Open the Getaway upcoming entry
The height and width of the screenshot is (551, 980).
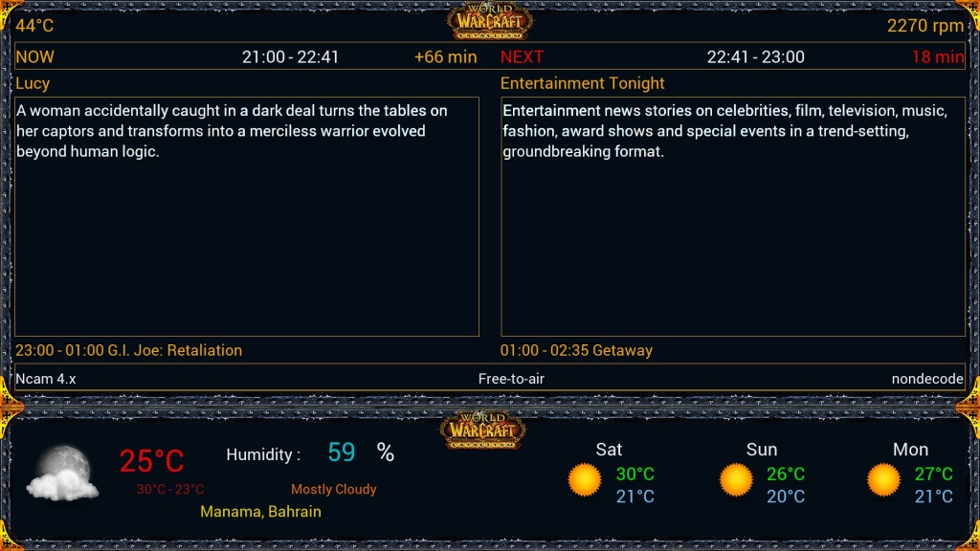(x=576, y=350)
